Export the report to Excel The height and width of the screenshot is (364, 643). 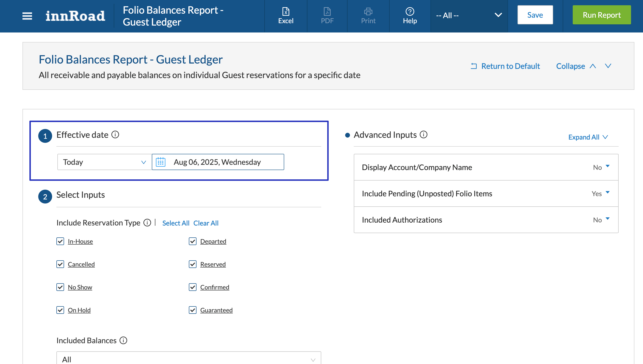[x=285, y=16]
